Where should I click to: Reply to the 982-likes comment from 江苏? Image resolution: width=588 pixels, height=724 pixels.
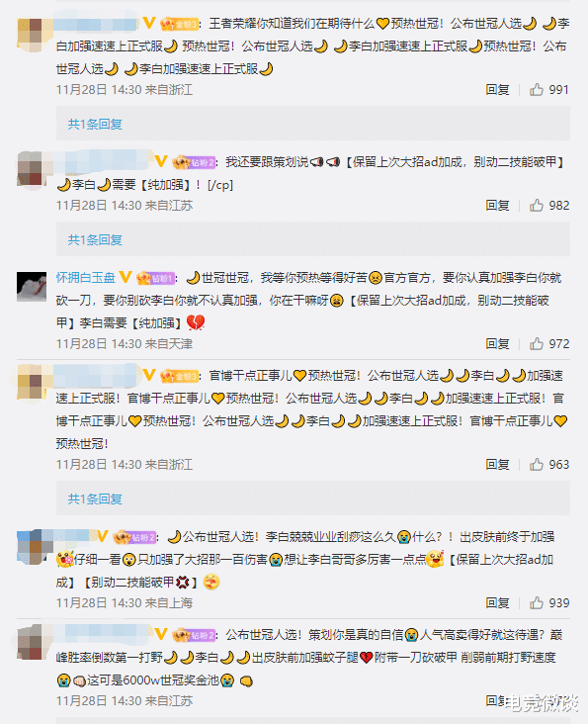pos(497,206)
